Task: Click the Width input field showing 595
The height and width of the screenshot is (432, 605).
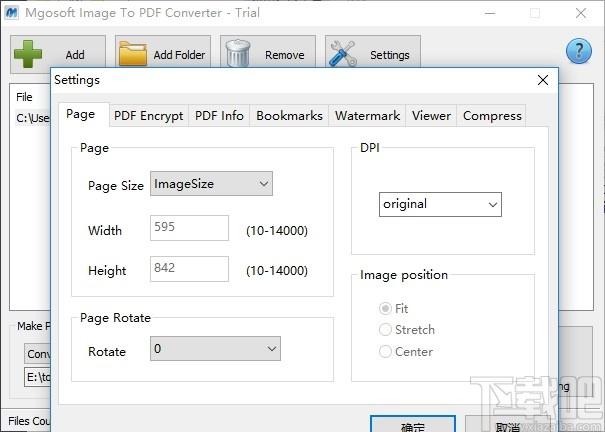Action: tap(189, 228)
